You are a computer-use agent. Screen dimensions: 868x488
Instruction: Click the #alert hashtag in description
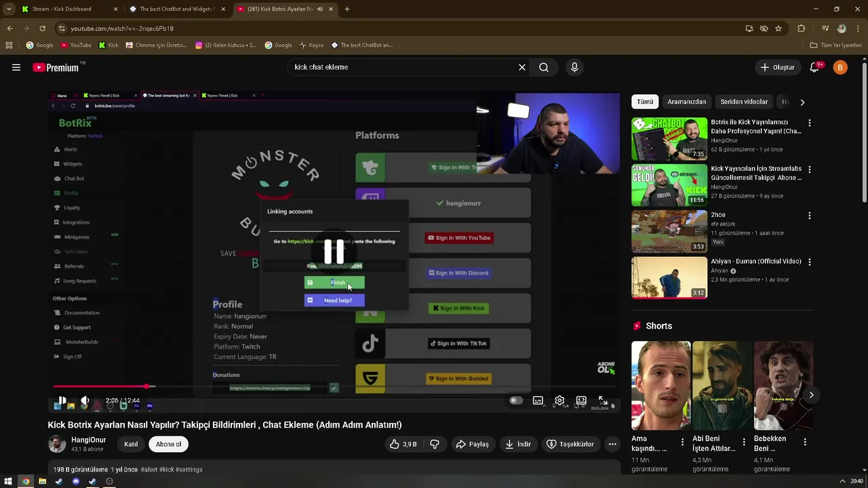[x=151, y=469]
